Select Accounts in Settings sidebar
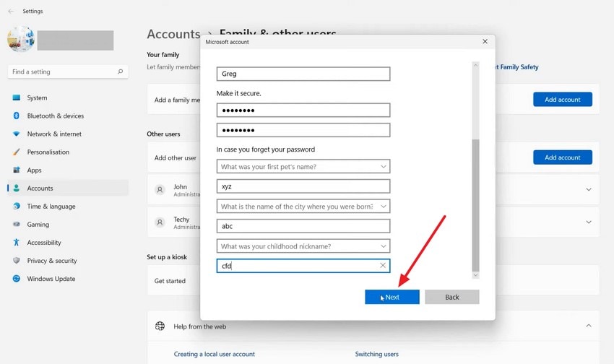 [x=68, y=188]
